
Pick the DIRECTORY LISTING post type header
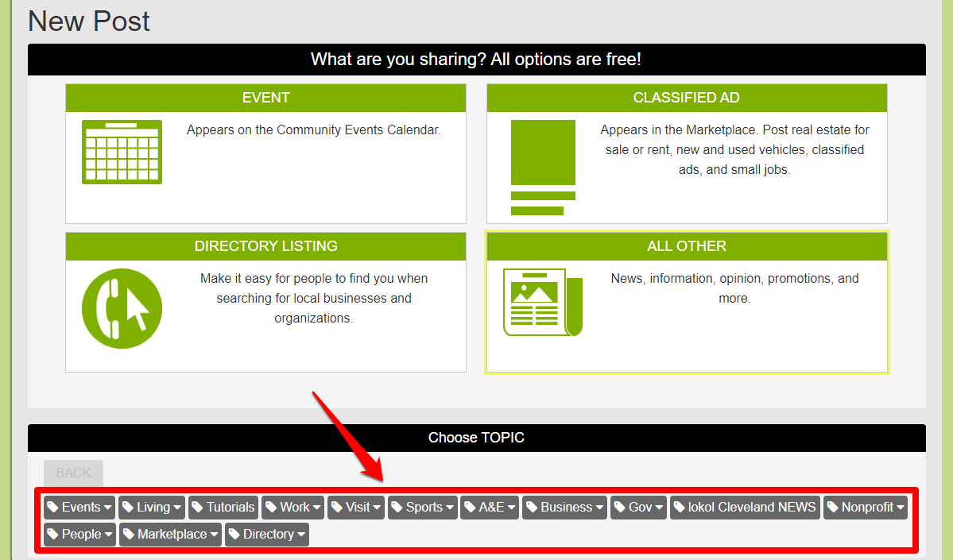tap(265, 246)
